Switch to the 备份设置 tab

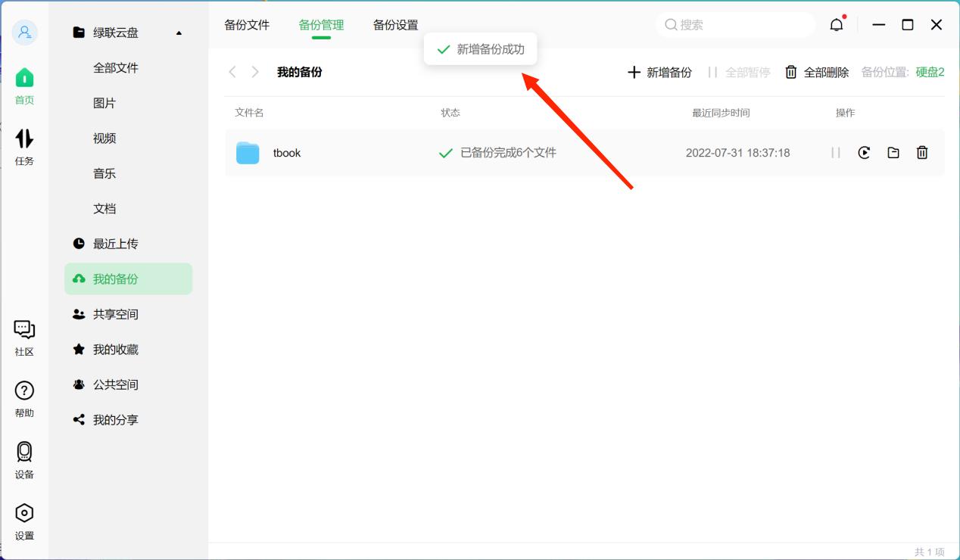(394, 24)
